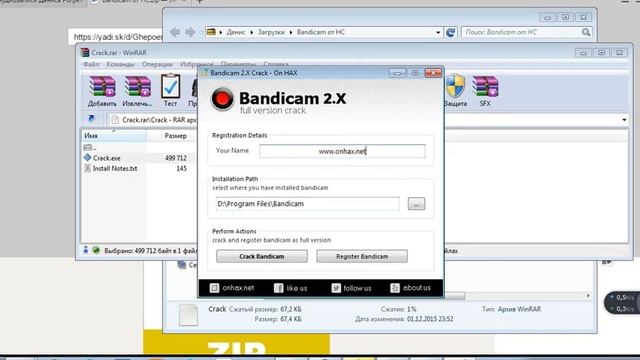Open the Файл menu in WinRAR

pyautogui.click(x=91, y=64)
